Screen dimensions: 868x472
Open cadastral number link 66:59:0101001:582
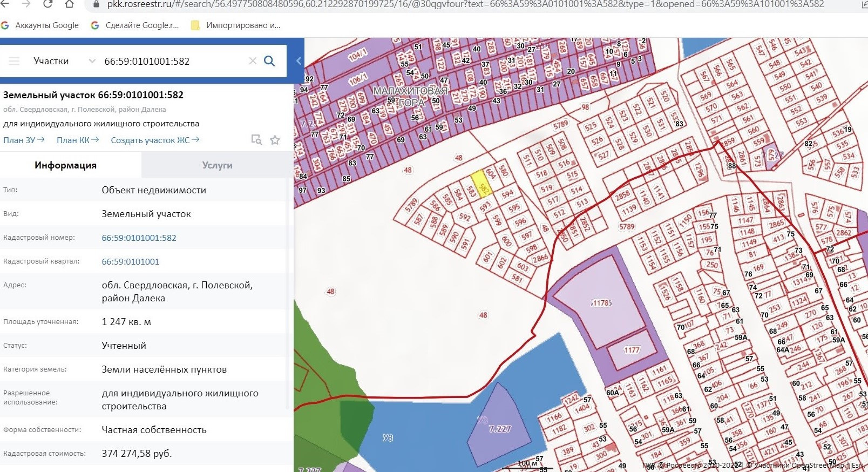coord(139,238)
